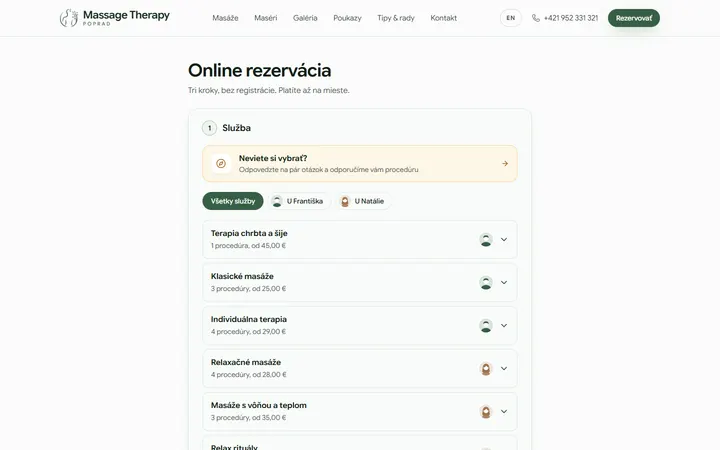
Task: Click the Individuálna terapia title
Action: click(249, 319)
